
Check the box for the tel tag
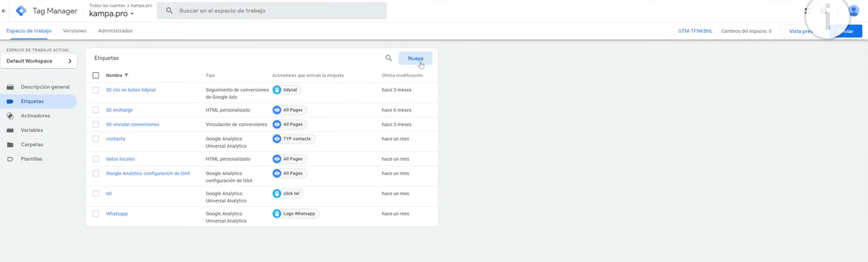(x=96, y=194)
